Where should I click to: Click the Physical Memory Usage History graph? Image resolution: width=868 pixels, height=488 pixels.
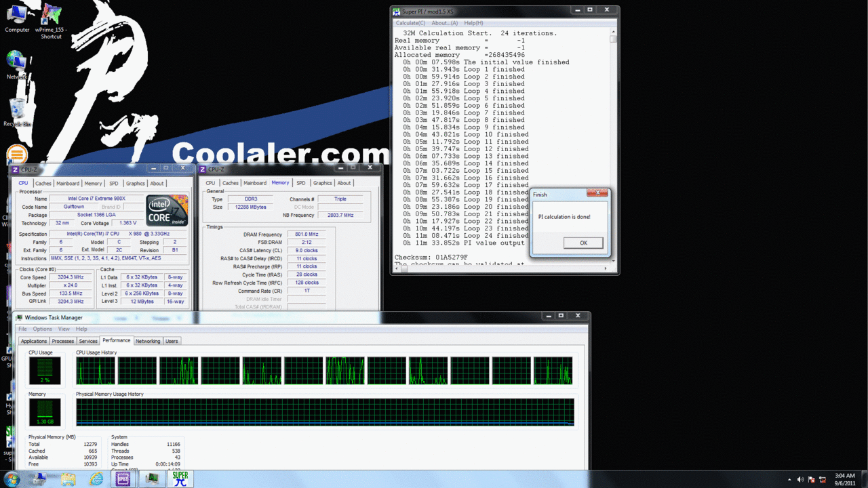325,412
